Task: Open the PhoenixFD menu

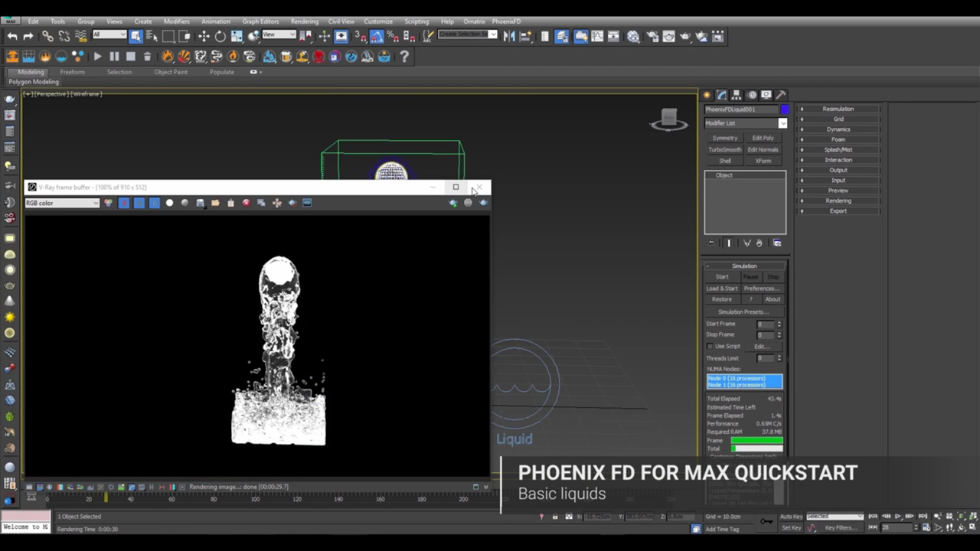Action: point(506,21)
